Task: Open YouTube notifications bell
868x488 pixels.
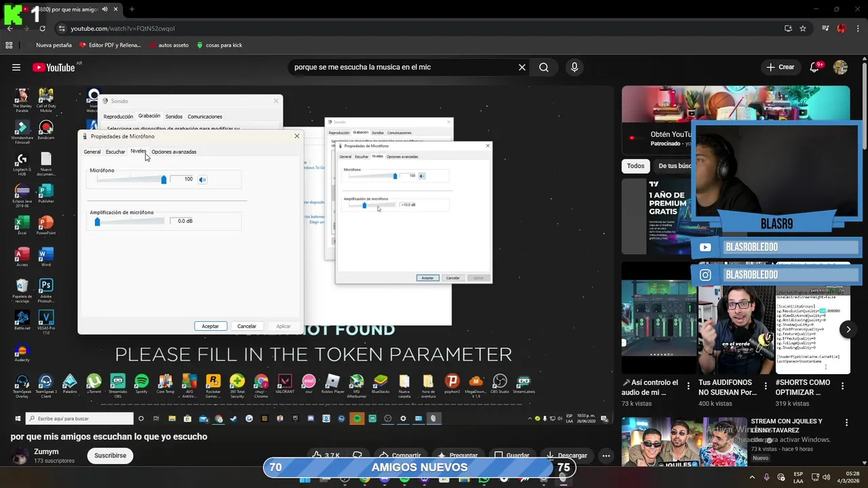Action: click(816, 67)
